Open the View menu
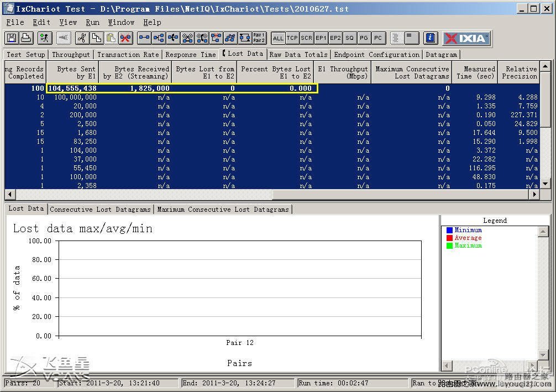 click(x=68, y=22)
